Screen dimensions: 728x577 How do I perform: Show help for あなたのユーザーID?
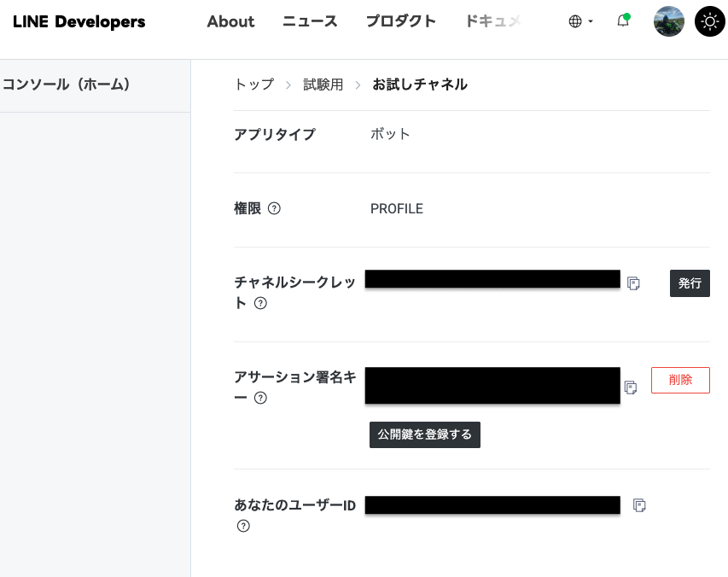[243, 526]
